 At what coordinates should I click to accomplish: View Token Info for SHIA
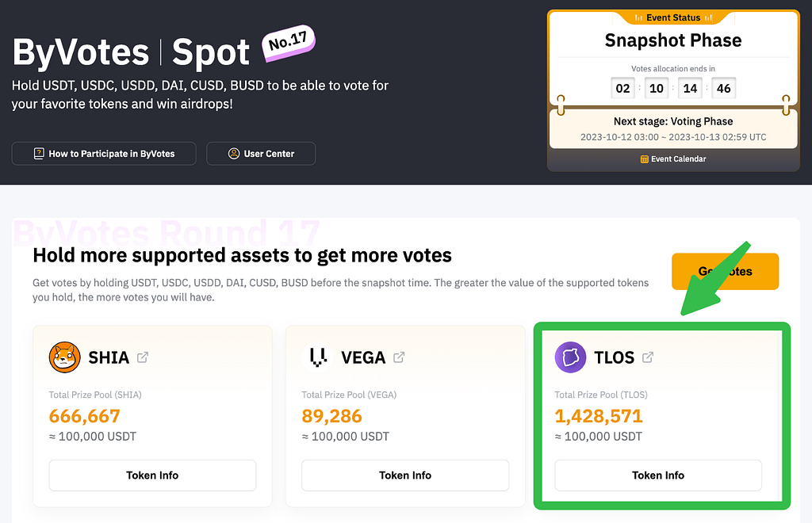click(152, 475)
